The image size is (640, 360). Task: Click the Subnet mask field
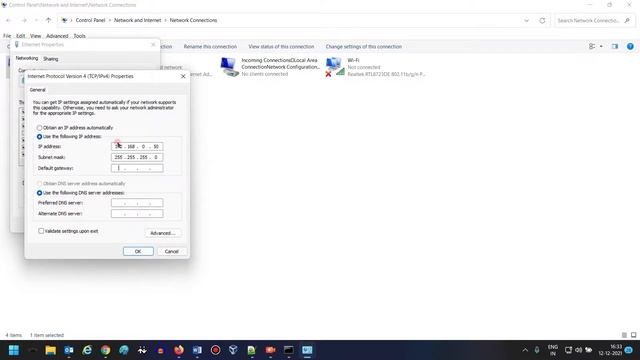point(137,157)
